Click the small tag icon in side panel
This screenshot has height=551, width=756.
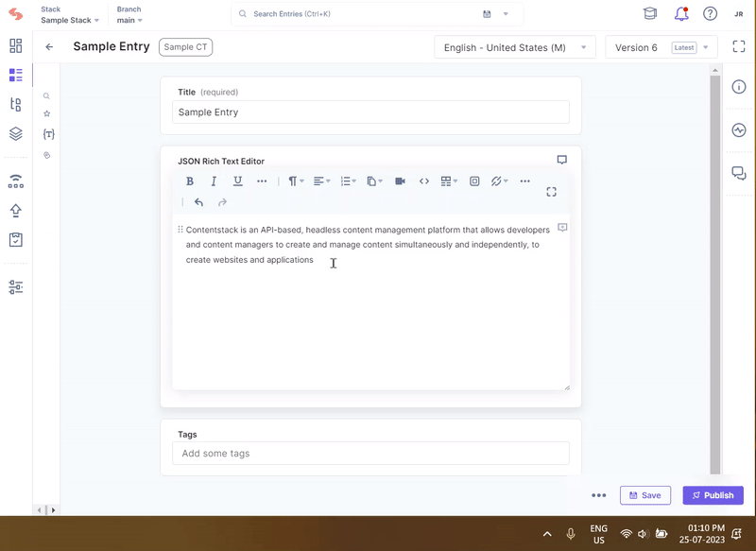coord(46,155)
